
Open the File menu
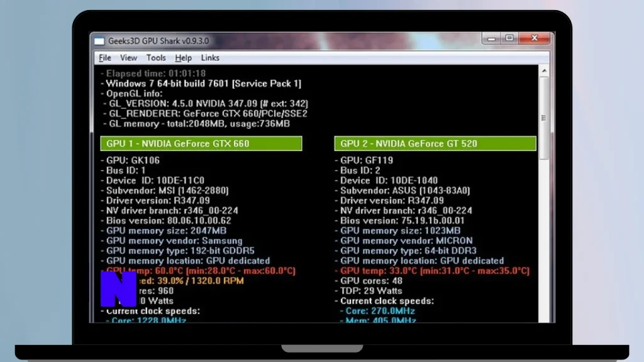click(x=105, y=58)
